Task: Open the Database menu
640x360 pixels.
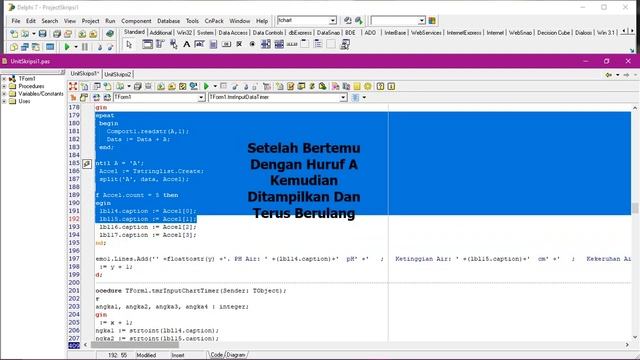Action: coord(169,21)
